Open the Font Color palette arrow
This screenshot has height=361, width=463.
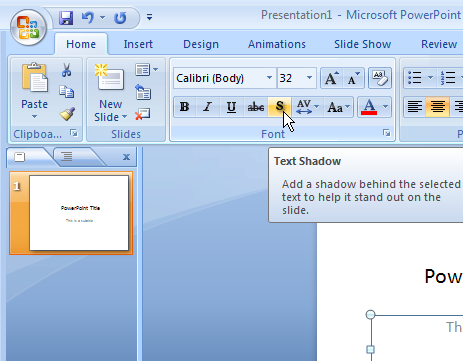pos(385,107)
